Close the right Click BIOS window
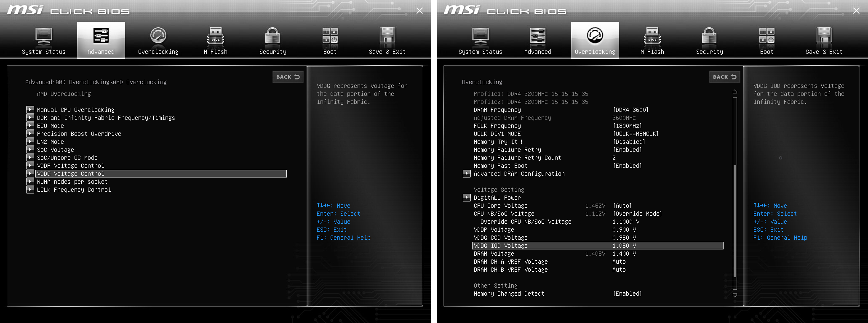The width and height of the screenshot is (868, 323). 856,11
